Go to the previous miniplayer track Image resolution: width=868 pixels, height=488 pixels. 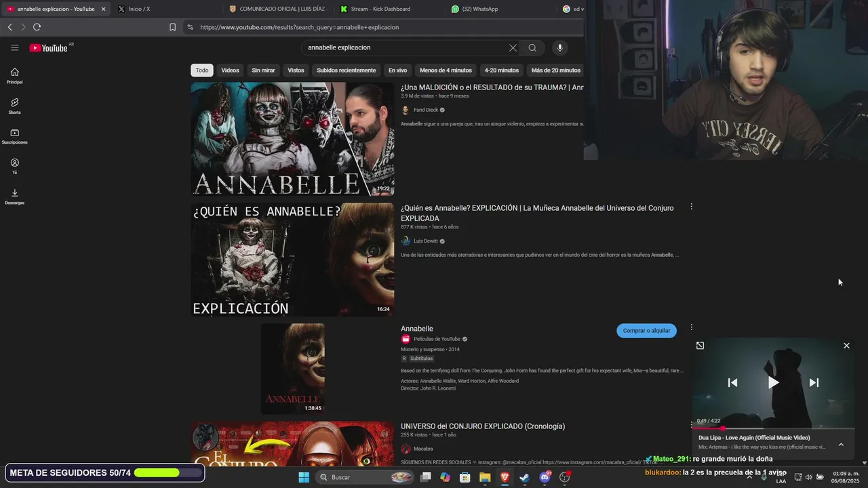point(732,382)
